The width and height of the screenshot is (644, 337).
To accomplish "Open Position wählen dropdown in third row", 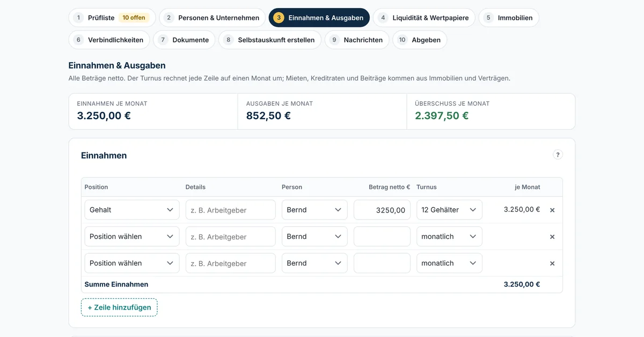I will point(132,263).
